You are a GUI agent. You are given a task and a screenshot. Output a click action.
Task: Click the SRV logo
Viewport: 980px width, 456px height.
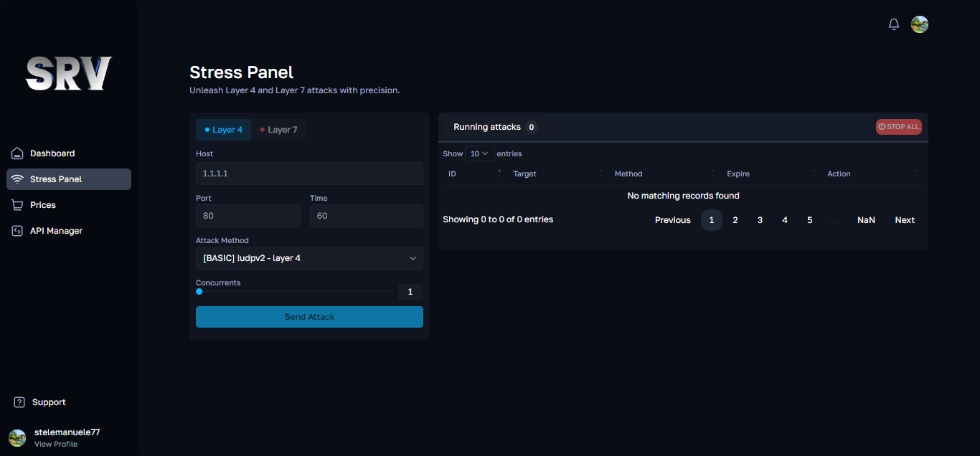pos(69,73)
